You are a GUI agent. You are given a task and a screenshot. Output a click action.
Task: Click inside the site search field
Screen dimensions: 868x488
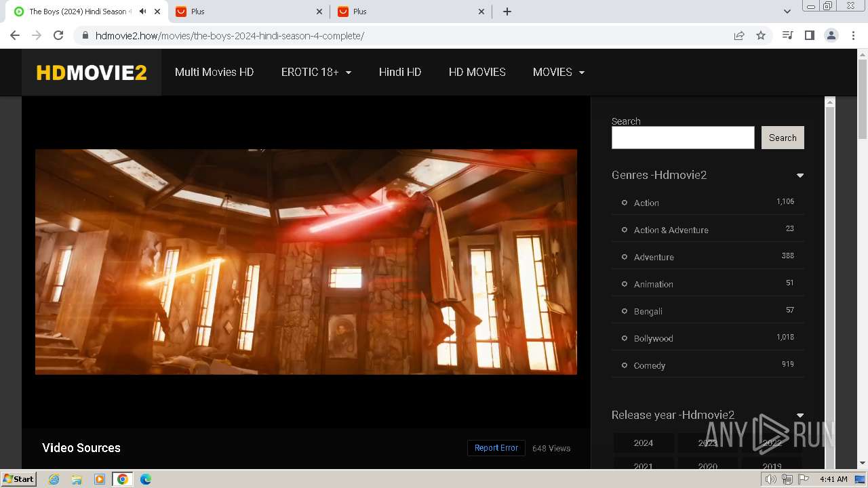pyautogui.click(x=683, y=138)
